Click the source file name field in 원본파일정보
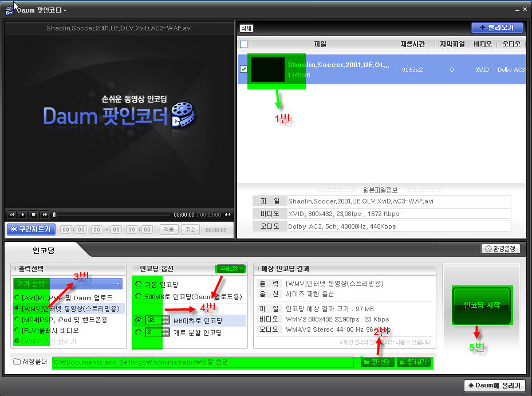The height and width of the screenshot is (396, 532). pyautogui.click(x=399, y=201)
